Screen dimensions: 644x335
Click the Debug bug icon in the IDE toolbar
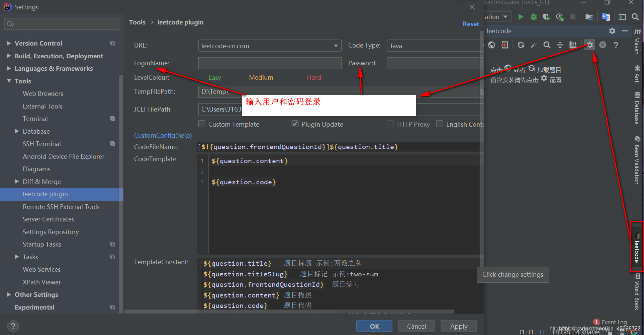[x=534, y=17]
